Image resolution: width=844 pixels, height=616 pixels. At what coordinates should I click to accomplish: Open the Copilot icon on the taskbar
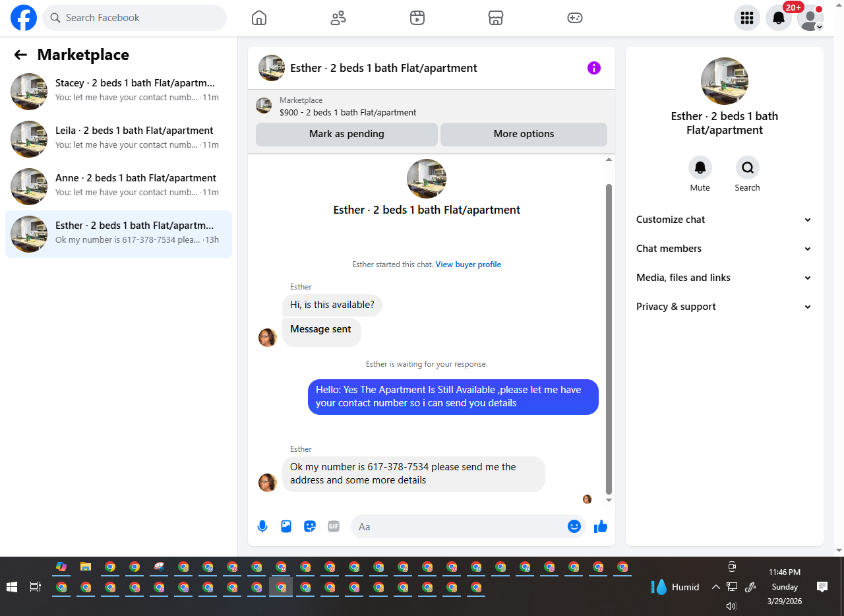pyautogui.click(x=61, y=567)
